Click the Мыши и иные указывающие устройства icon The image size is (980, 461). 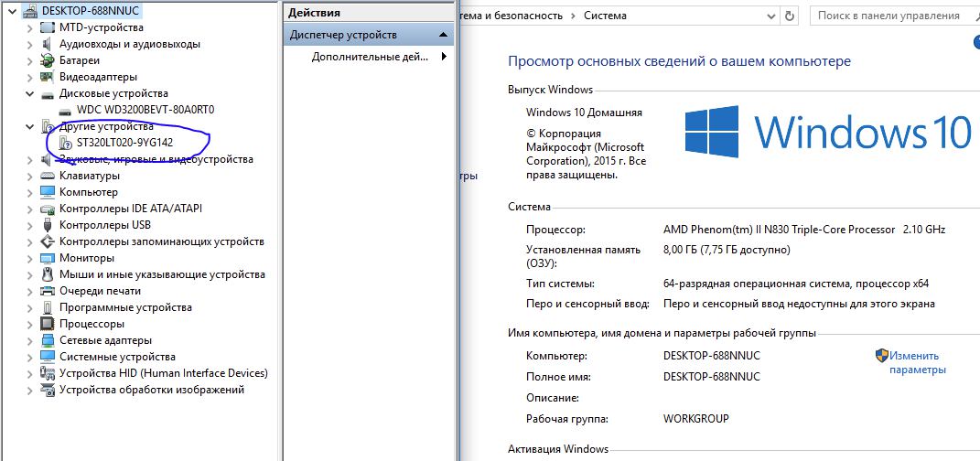(x=48, y=274)
